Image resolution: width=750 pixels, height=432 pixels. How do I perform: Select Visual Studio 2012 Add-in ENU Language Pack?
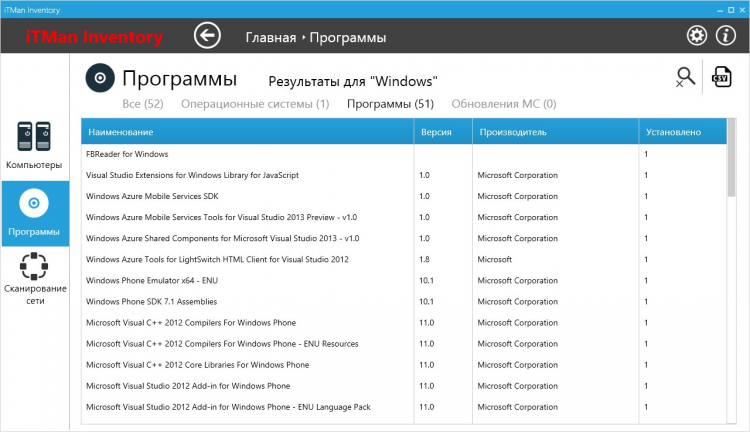404,407
